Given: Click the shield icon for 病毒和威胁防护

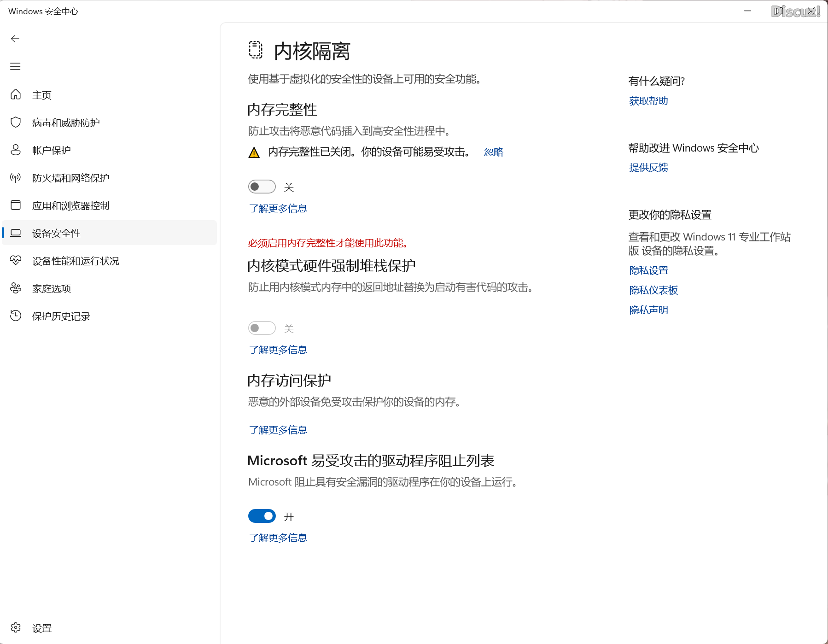Looking at the screenshot, I should tap(16, 122).
